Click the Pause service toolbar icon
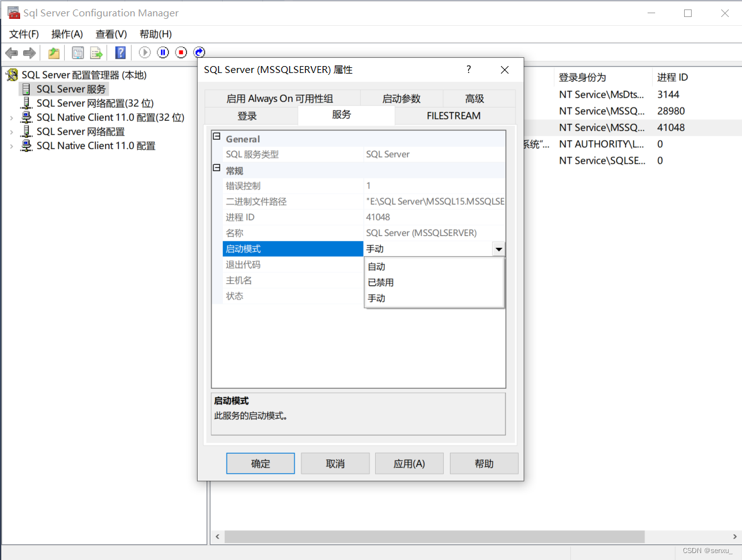Viewport: 742px width, 560px height. pos(163,52)
